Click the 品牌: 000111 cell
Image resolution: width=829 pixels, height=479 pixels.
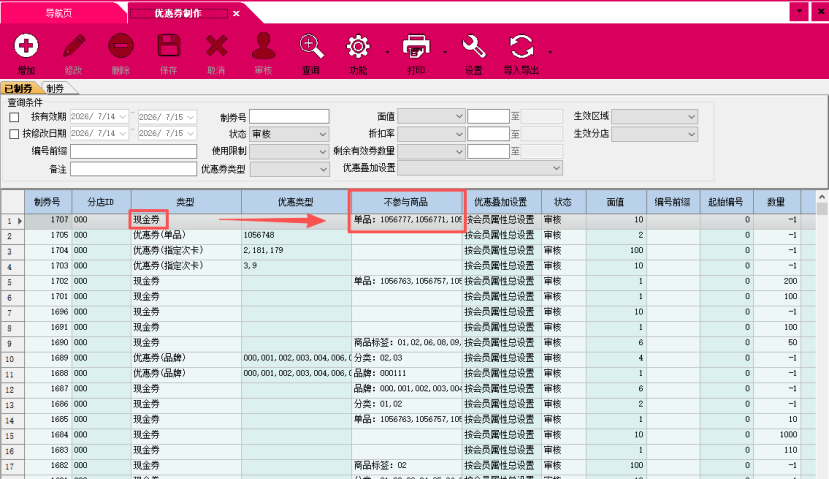(406, 373)
